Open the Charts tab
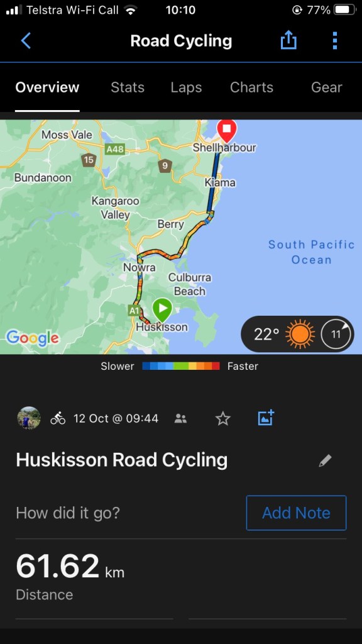 (x=251, y=87)
